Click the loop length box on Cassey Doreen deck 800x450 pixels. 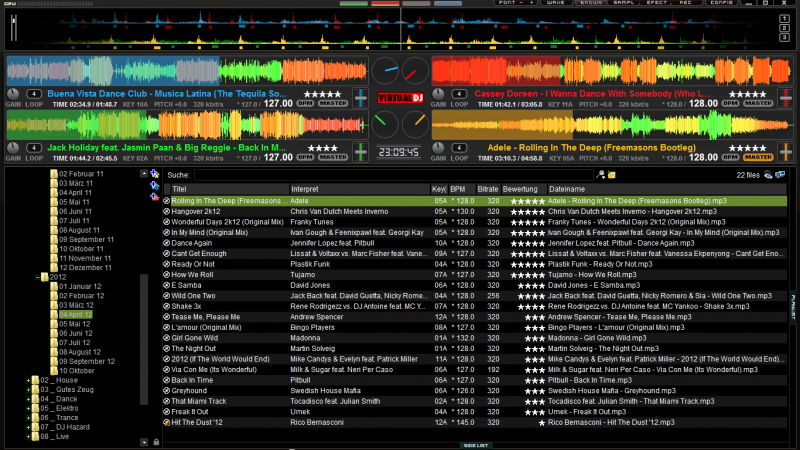coord(459,94)
